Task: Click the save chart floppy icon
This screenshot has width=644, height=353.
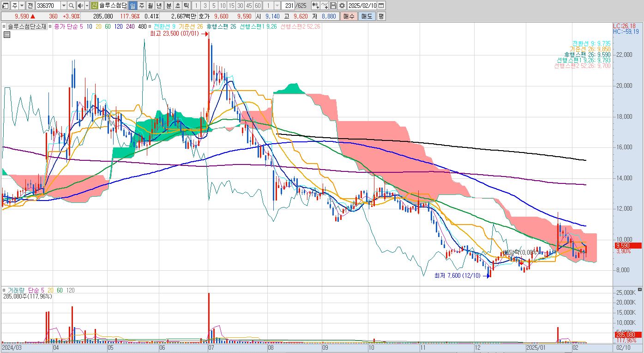Action: tap(333, 6)
